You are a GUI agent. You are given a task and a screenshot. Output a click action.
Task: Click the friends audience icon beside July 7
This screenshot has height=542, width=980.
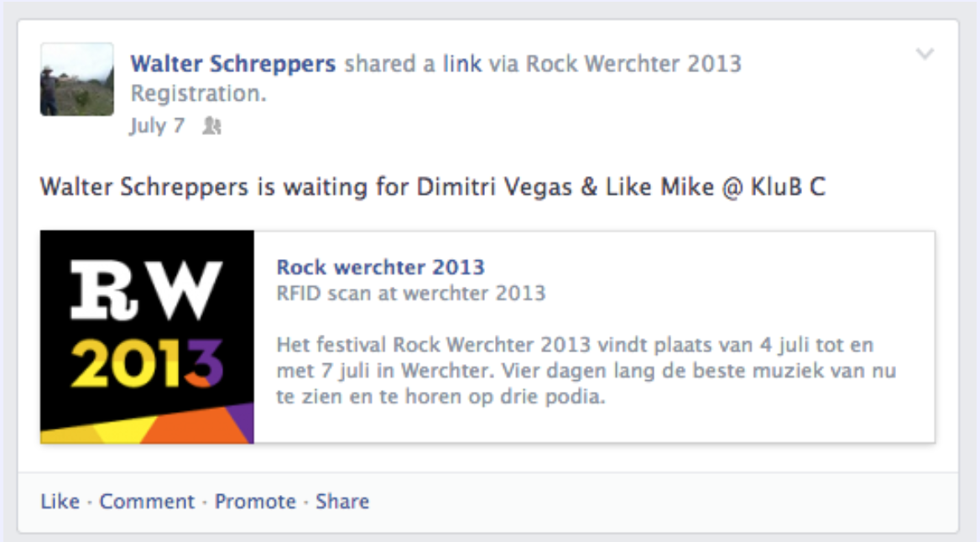click(212, 127)
